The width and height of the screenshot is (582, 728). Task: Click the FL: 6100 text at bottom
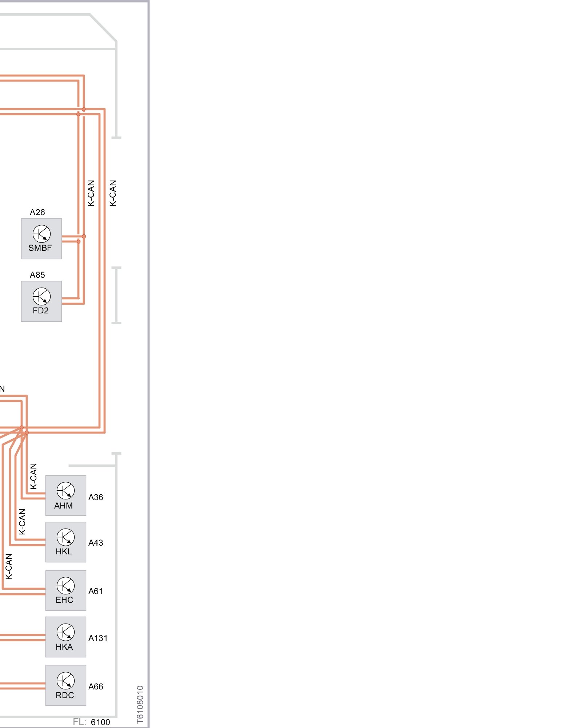[91, 722]
